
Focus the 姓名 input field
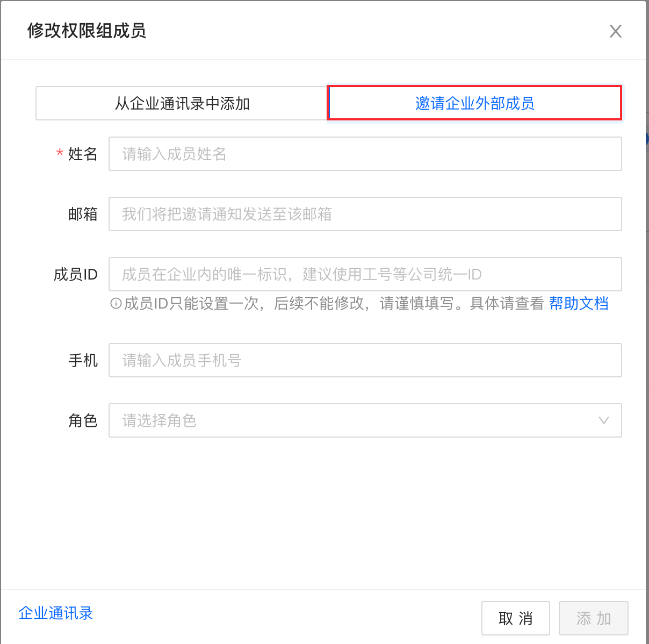pos(365,154)
